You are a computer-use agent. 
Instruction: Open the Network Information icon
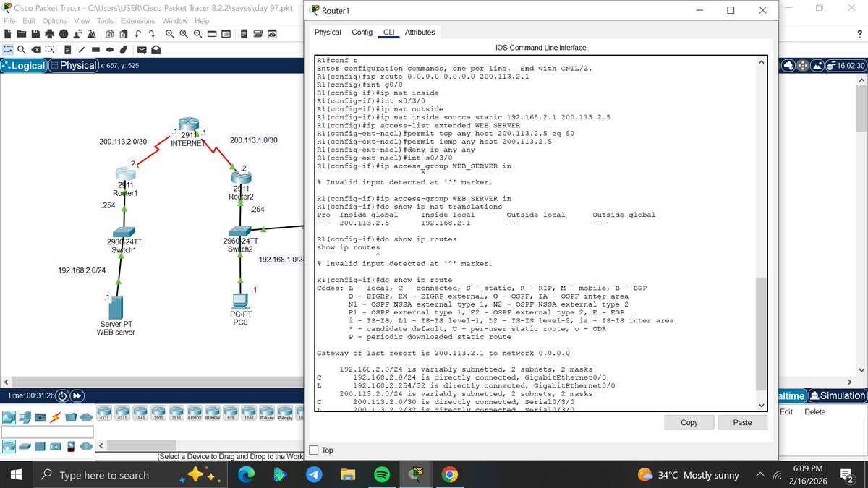[x=64, y=34]
